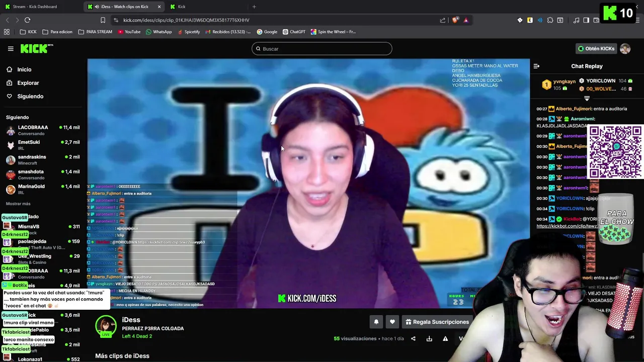Toggle notifications bell for iDess

point(376,322)
